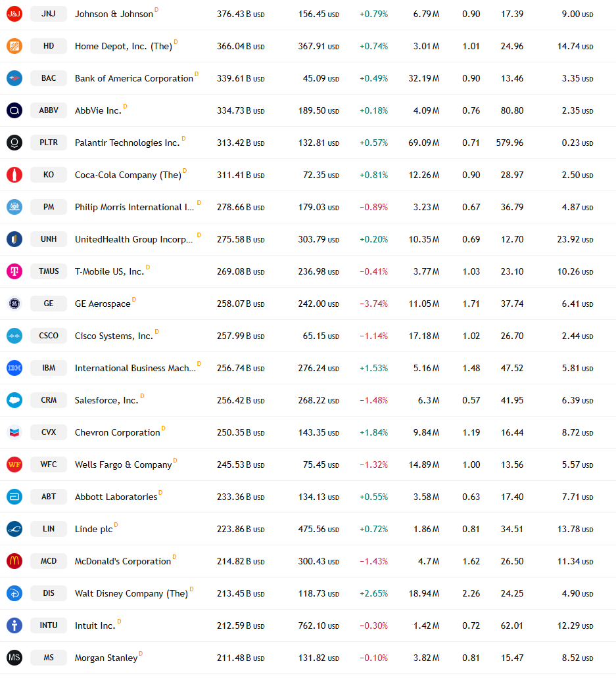
Task: Open the MCD ticker badge
Action: point(49,560)
